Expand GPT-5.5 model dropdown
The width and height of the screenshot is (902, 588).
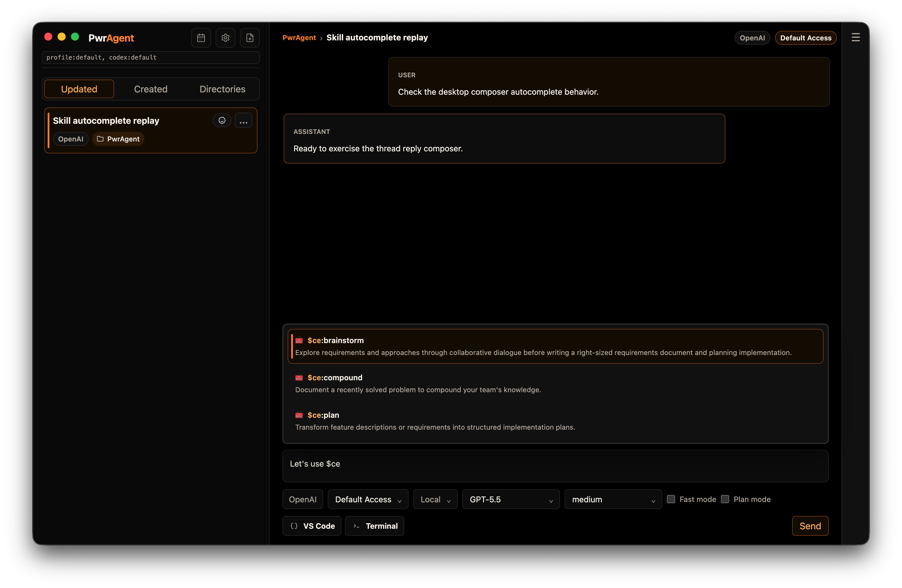coord(511,499)
